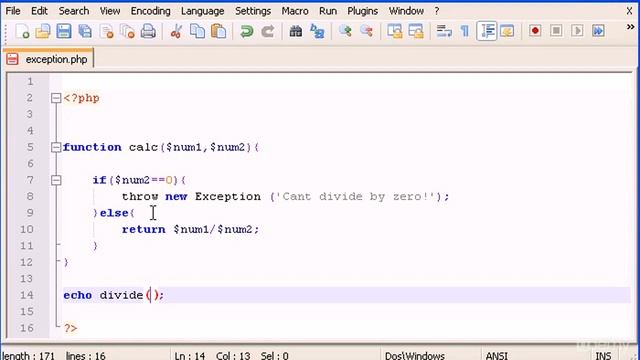Toggle show all characters pilcrow icon
This screenshot has width=640, height=360.
point(465,31)
